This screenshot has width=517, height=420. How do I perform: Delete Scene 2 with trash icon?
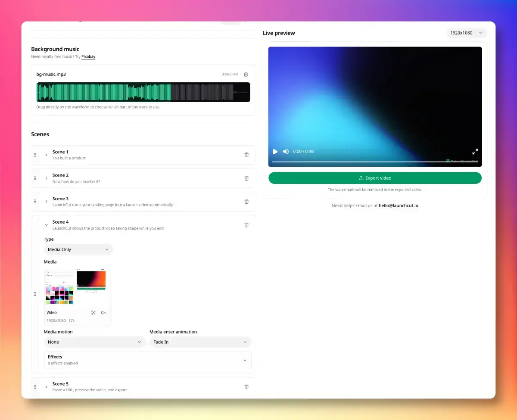click(x=246, y=178)
